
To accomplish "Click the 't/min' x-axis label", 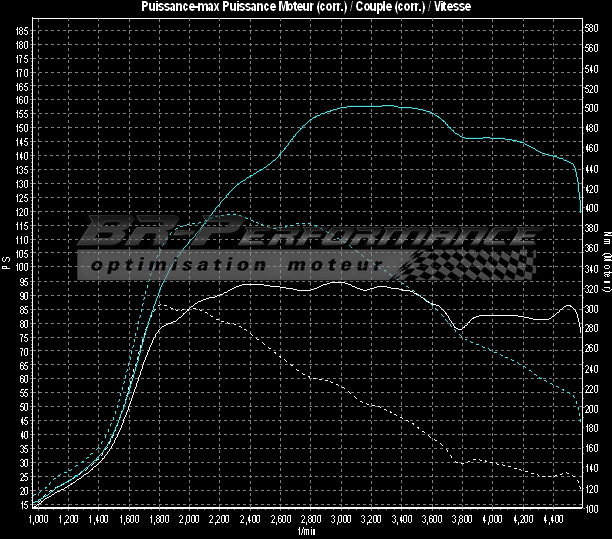I will [306, 532].
